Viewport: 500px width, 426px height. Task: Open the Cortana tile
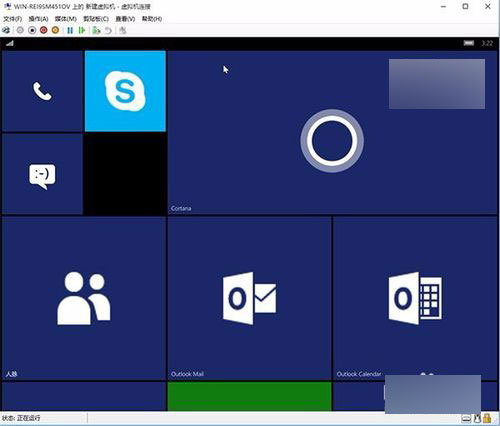pyautogui.click(x=332, y=132)
